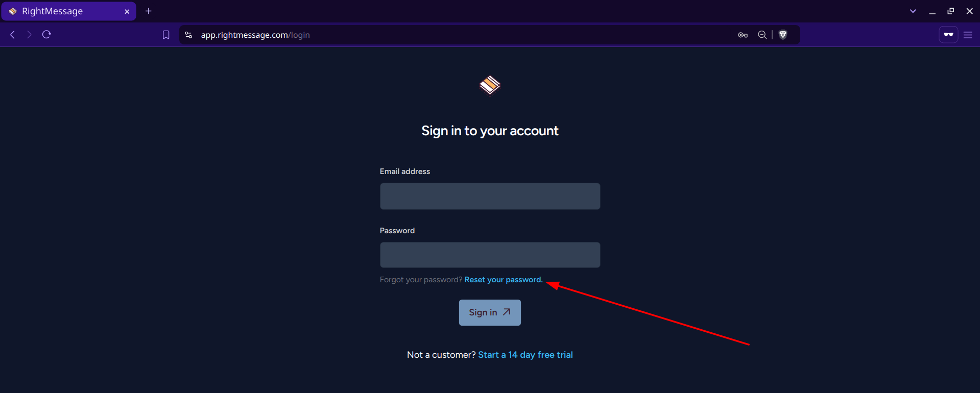Open the Brave Shields icon
This screenshot has height=393, width=980.
(x=783, y=35)
